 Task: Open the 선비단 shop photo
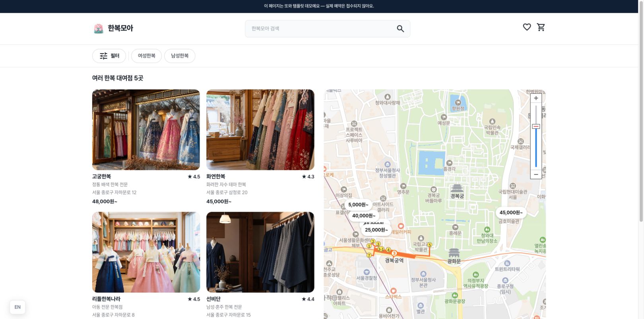tap(260, 252)
